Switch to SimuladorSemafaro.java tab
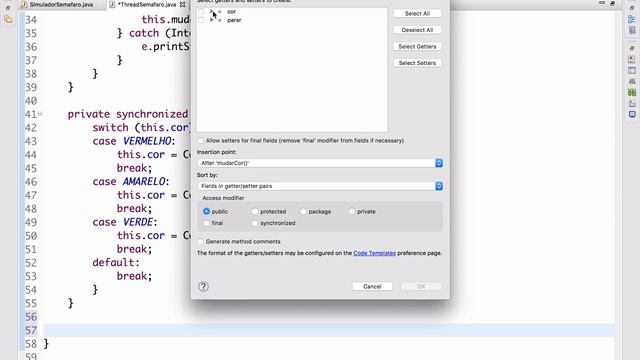 point(61,4)
